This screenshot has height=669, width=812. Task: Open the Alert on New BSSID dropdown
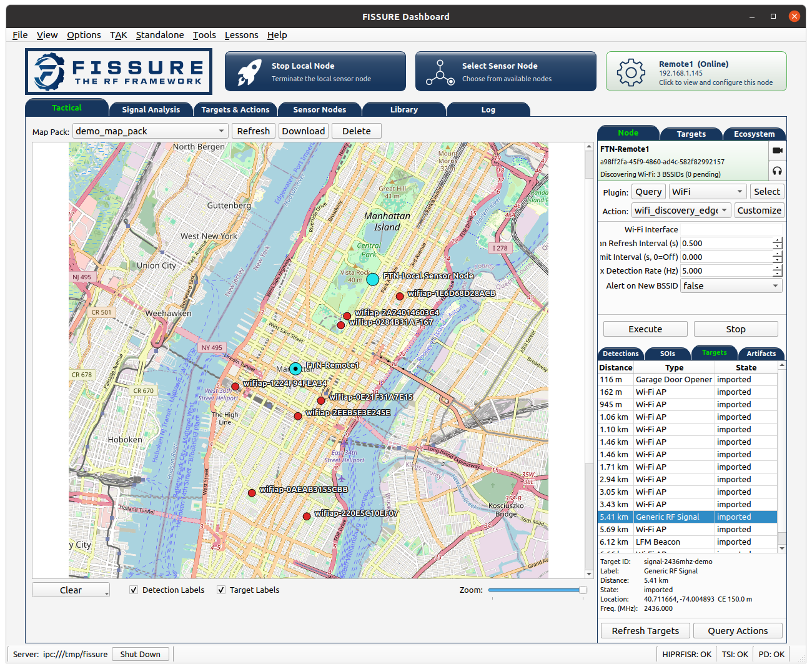coord(731,286)
